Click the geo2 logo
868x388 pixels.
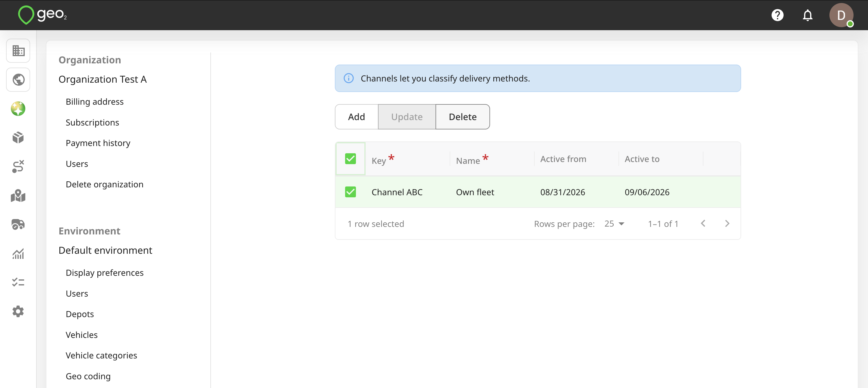pyautogui.click(x=42, y=15)
